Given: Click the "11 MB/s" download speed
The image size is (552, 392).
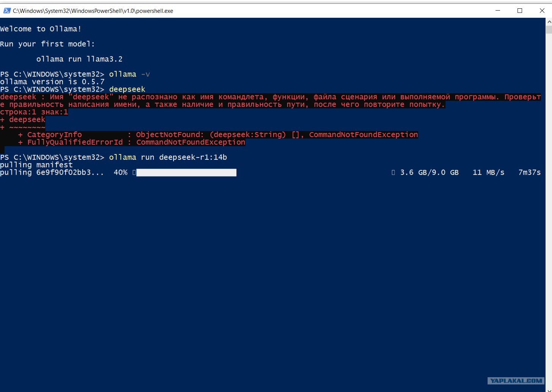Looking at the screenshot, I should (x=488, y=172).
